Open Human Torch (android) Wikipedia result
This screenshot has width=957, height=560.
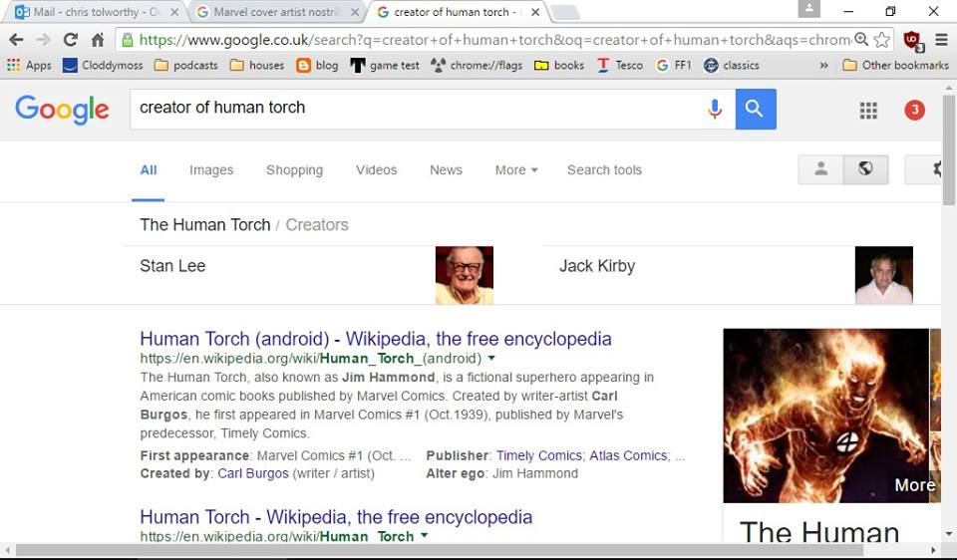(x=376, y=339)
